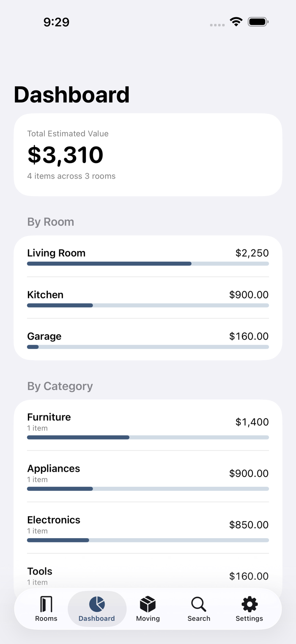The image size is (296, 644).
Task: Tap the Dashboard pie chart icon
Action: click(97, 604)
